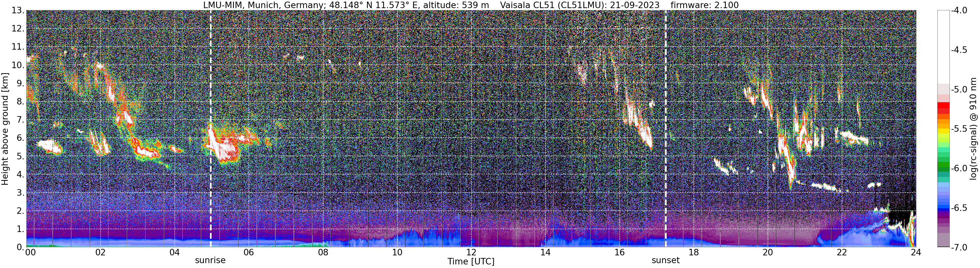The image size is (980, 268).
Task: Click the '20' time tick label
Action: (768, 252)
